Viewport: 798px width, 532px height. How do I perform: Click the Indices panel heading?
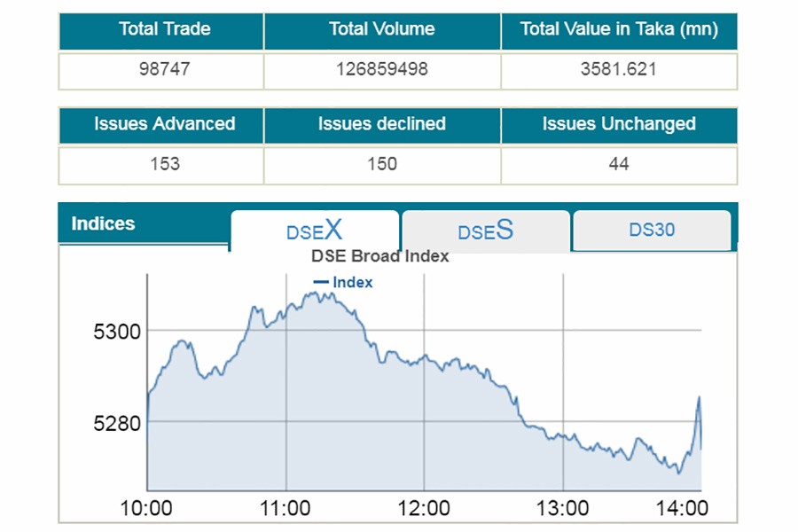104,223
